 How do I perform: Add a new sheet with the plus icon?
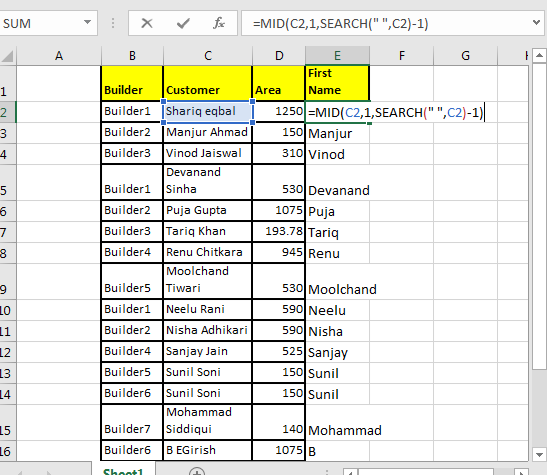click(x=197, y=472)
